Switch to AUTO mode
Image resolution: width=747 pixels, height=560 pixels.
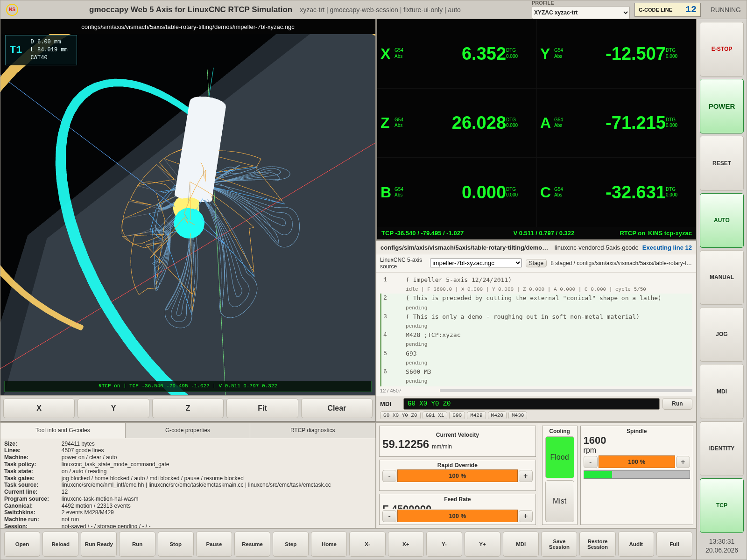[x=721, y=220]
